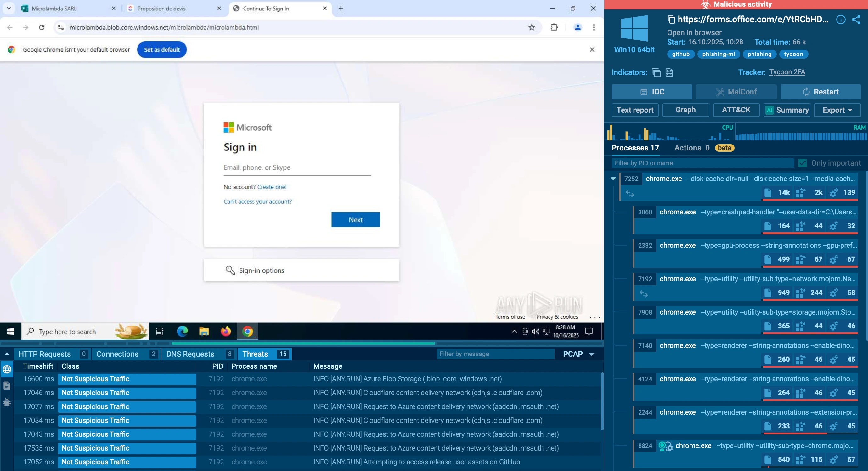Click the Chrome extensions puzzle icon
This screenshot has height=471, width=868.
pyautogui.click(x=554, y=27)
